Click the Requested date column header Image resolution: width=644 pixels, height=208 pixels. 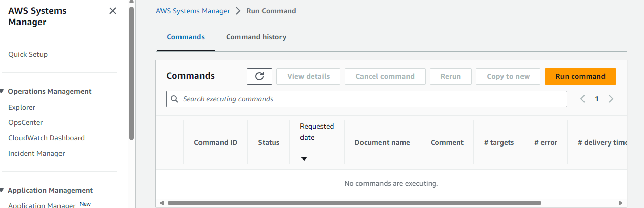point(317,132)
